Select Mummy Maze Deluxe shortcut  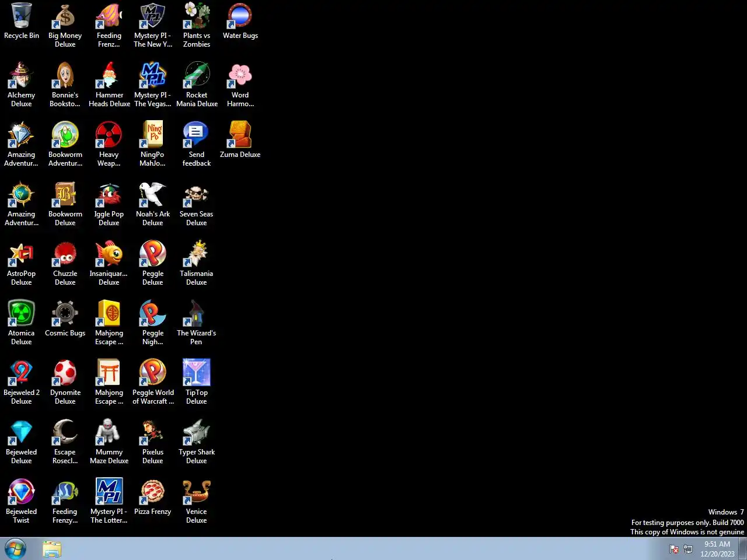coord(109,432)
